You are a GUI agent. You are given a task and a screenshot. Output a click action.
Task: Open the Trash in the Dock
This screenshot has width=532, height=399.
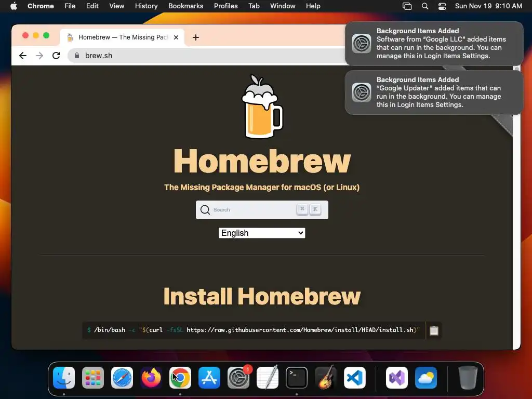(x=468, y=378)
